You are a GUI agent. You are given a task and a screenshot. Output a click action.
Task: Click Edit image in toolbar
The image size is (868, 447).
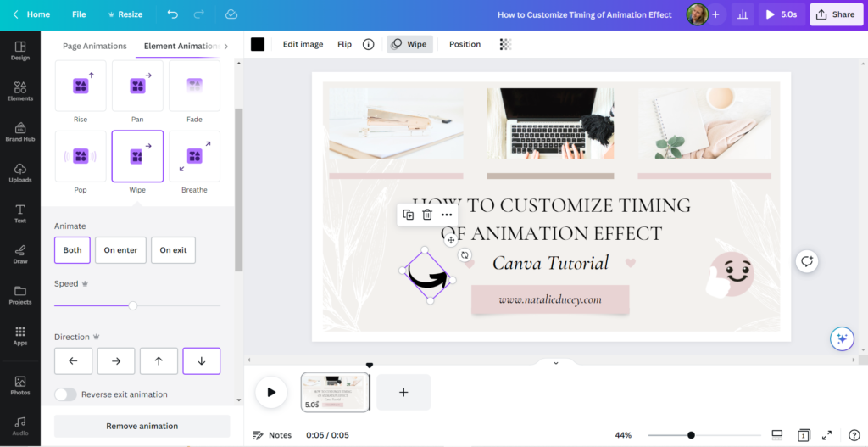pyautogui.click(x=303, y=44)
